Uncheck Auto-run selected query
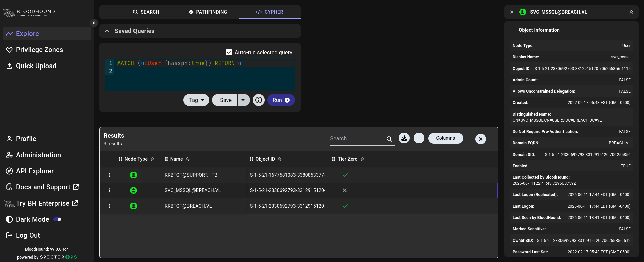This screenshot has height=262, width=644. point(229,52)
